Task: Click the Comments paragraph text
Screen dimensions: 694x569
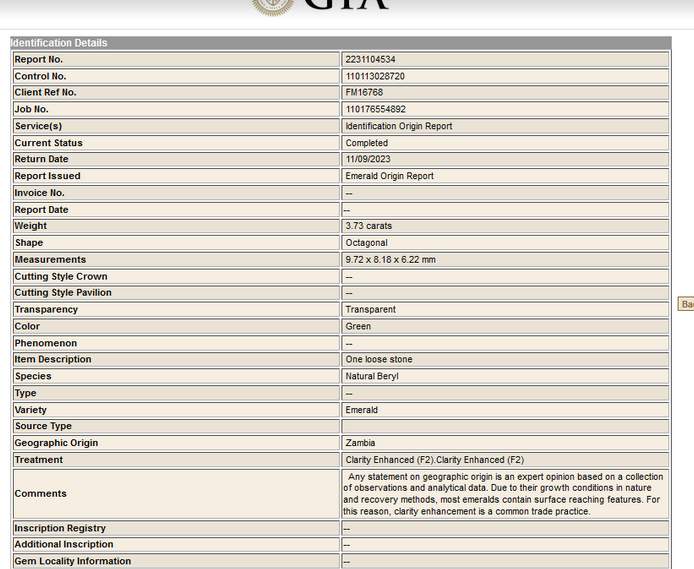Action: pyautogui.click(x=503, y=494)
